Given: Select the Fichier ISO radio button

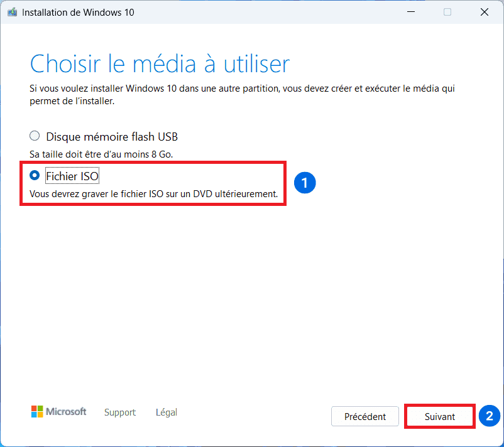Looking at the screenshot, I should click(x=35, y=175).
